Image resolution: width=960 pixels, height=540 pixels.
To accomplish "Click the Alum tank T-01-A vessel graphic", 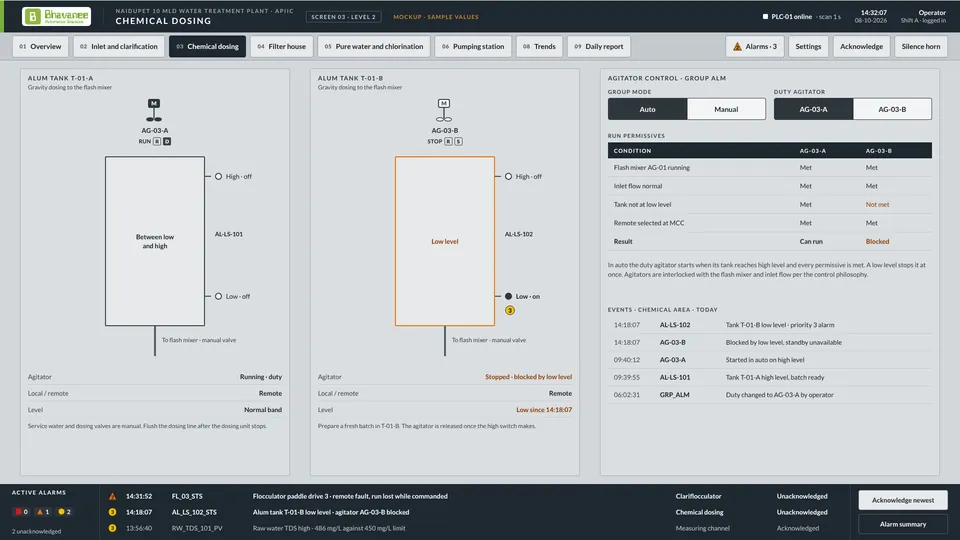I will coord(155,241).
